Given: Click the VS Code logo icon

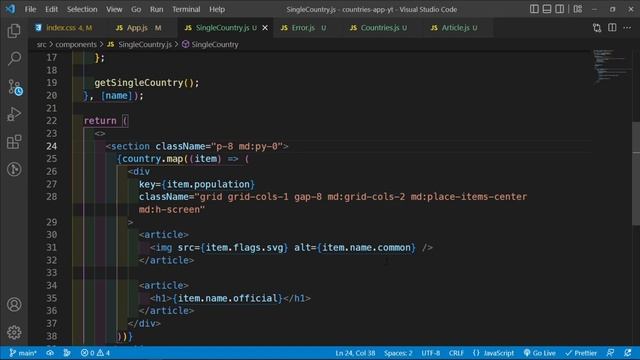Looking at the screenshot, I should [10, 9].
